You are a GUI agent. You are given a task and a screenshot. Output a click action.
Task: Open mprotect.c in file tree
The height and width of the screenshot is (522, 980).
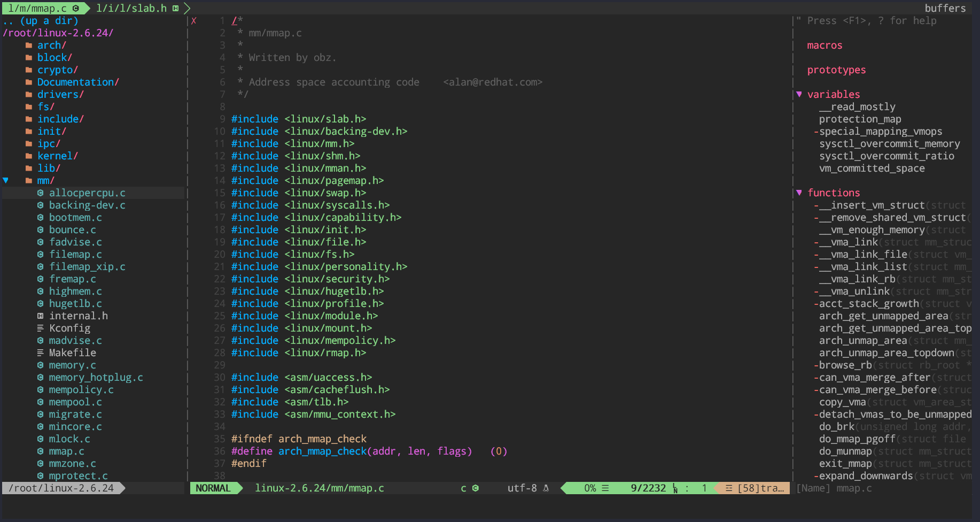coord(79,476)
